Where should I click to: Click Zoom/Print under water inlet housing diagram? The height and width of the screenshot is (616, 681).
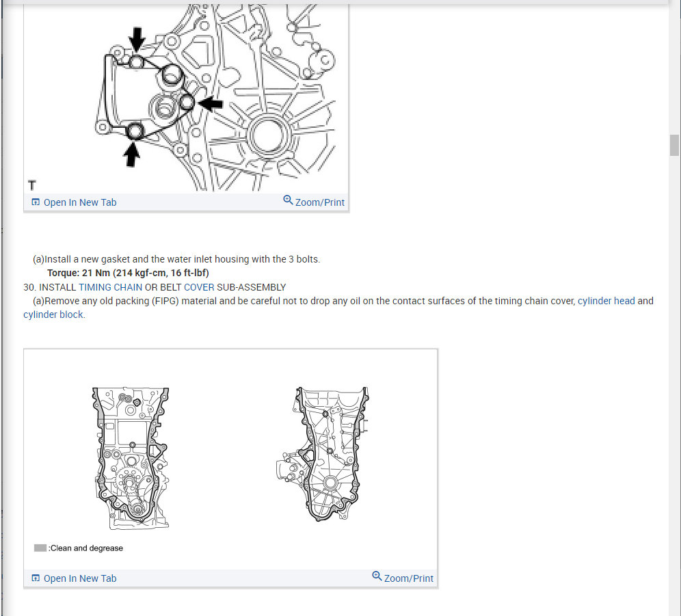(320, 202)
